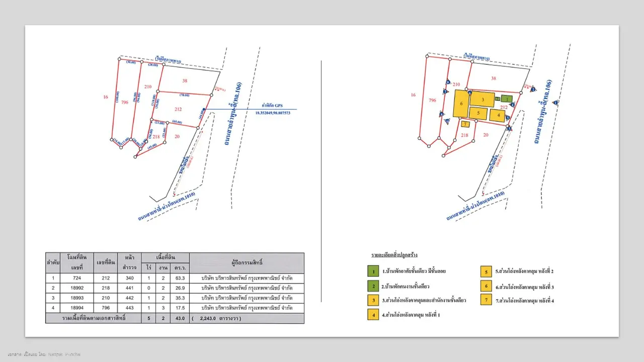Click the 'ค่าพิกัด GPS' label
This screenshot has width=644, height=362.
click(x=272, y=106)
